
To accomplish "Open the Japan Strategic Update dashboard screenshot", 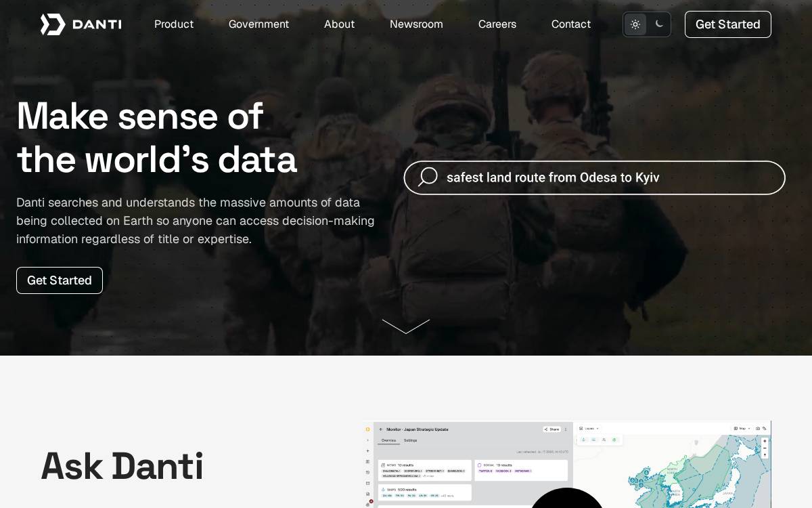I will [567, 465].
